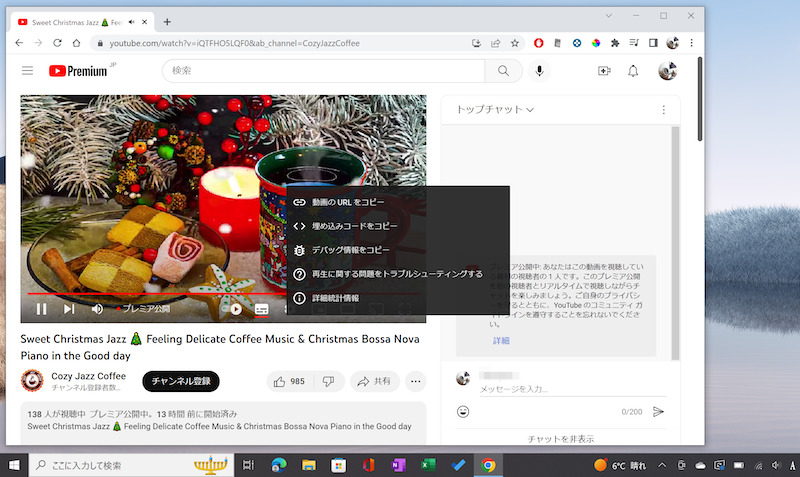Open the YouTube hamburger guide menu

(27, 71)
